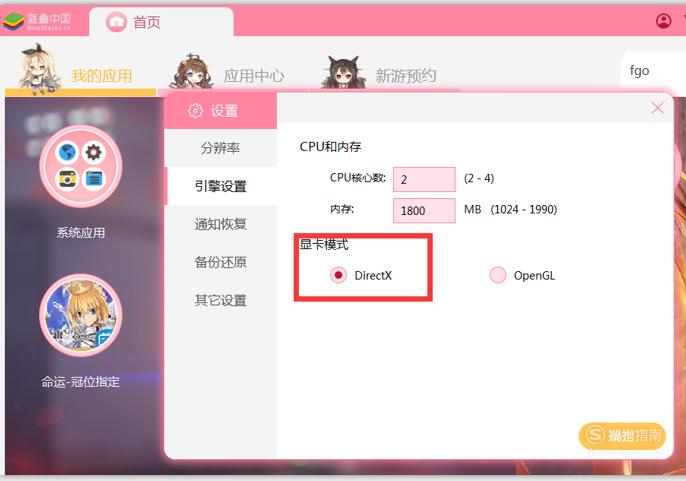The height and width of the screenshot is (481, 686).
Task: Switch to the 分辨率 settings section
Action: click(220, 148)
